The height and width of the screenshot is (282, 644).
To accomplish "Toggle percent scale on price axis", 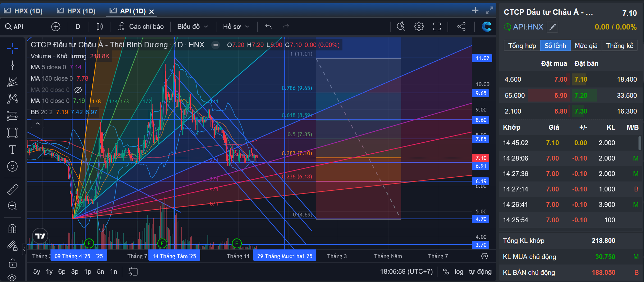I will (446, 272).
